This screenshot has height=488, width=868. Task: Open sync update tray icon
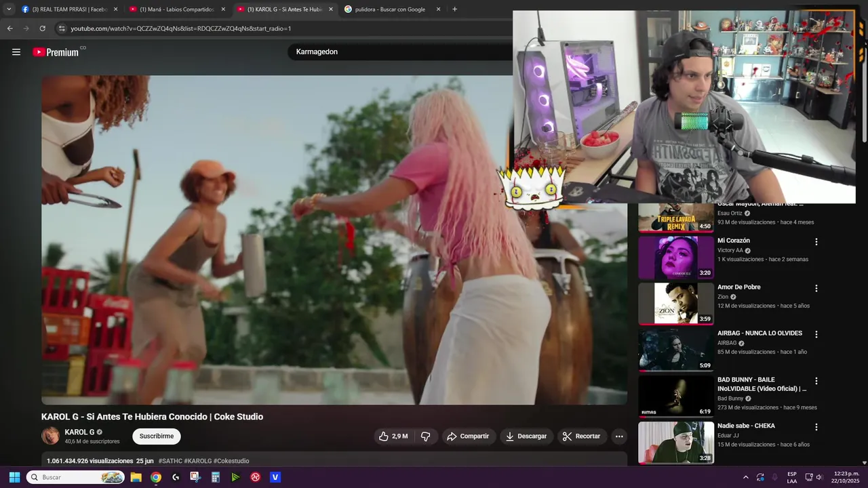pyautogui.click(x=761, y=477)
